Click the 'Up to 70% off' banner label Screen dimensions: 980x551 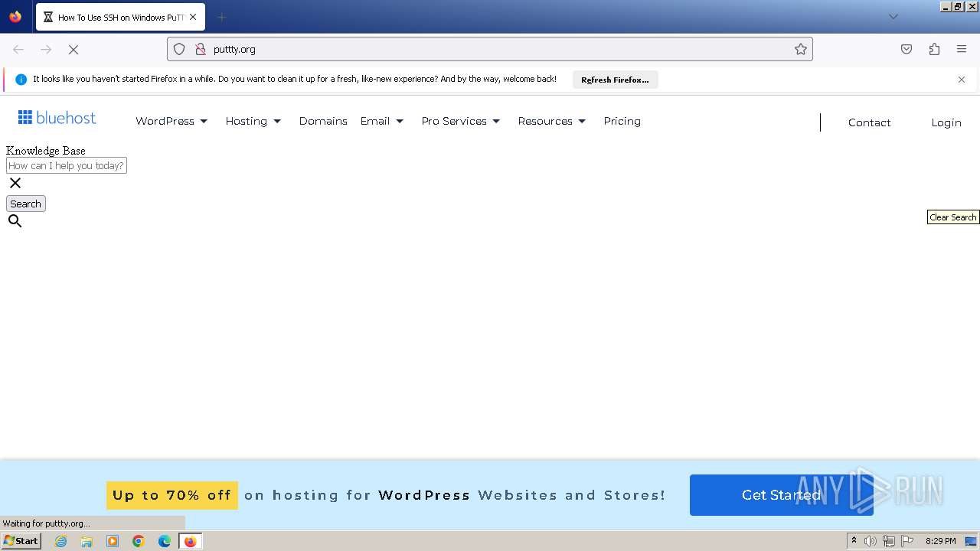172,495
